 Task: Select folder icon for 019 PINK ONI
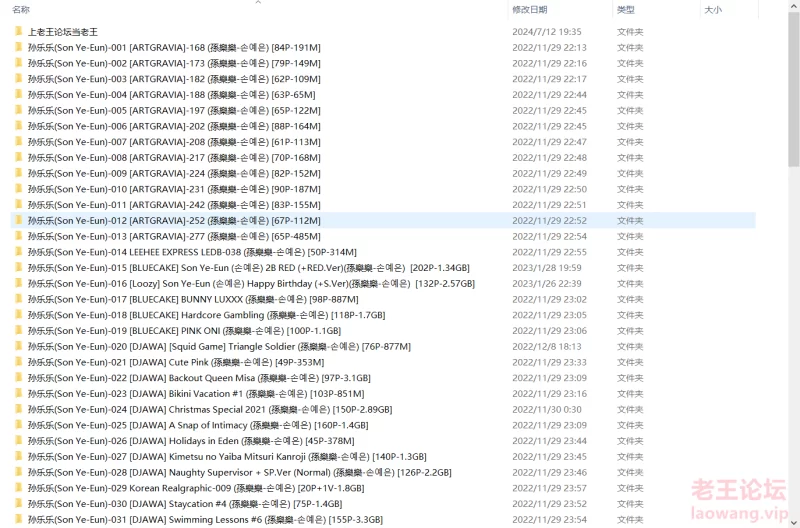coord(19,331)
